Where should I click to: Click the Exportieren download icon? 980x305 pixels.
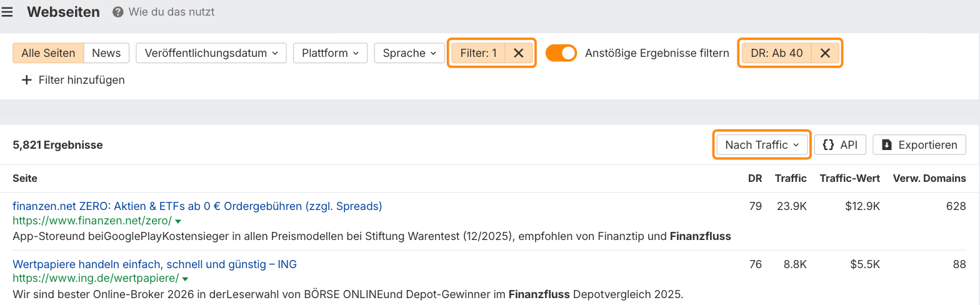click(887, 145)
